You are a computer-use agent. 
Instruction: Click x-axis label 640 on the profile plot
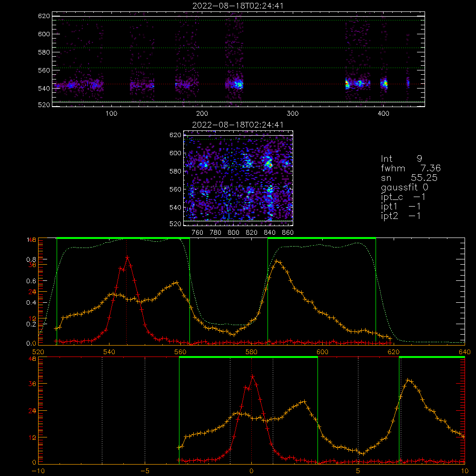[x=465, y=352]
